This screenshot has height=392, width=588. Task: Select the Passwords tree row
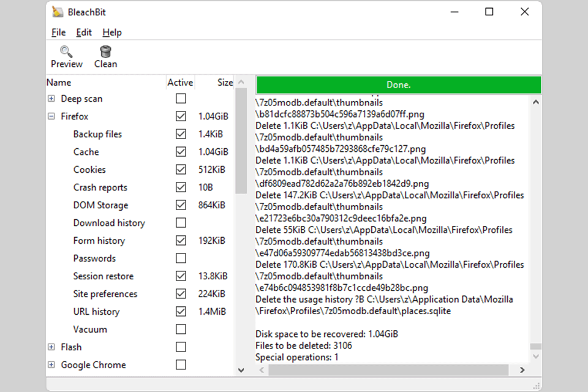point(141,258)
